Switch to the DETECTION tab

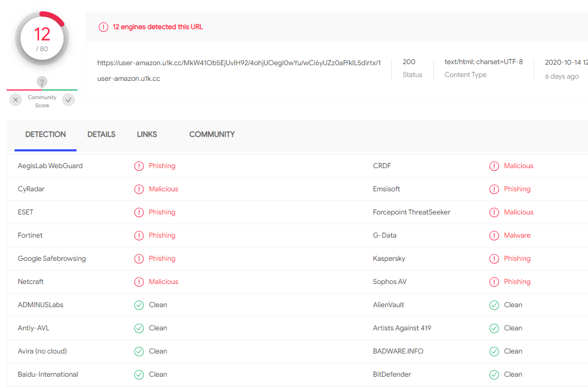[45, 135]
